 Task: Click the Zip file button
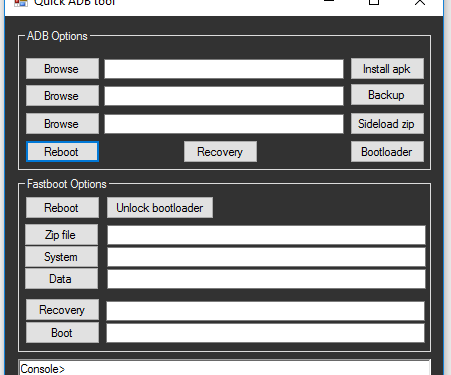pyautogui.click(x=61, y=235)
